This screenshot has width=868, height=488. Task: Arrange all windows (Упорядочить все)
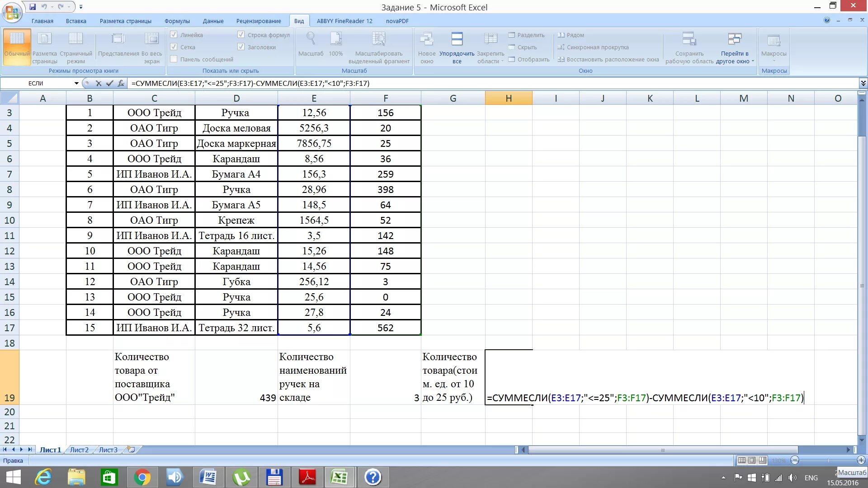457,47
